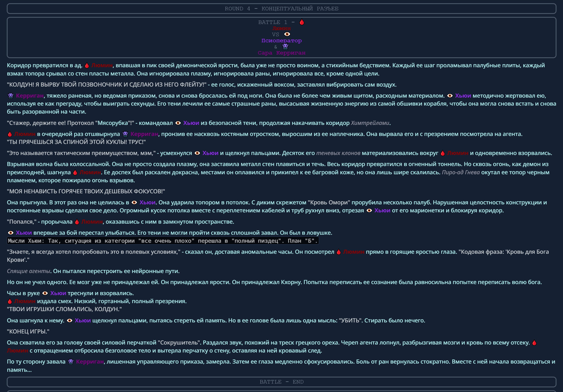The width and height of the screenshot is (563, 392).
Task: Click the italic phrase 'Пиро-ад Гнева'
Action: (x=460, y=172)
